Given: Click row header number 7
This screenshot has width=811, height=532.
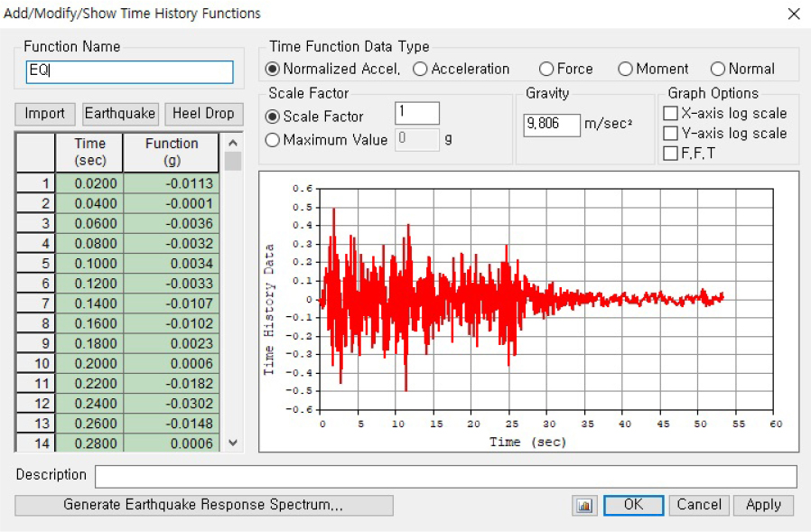Looking at the screenshot, I should coord(36,303).
